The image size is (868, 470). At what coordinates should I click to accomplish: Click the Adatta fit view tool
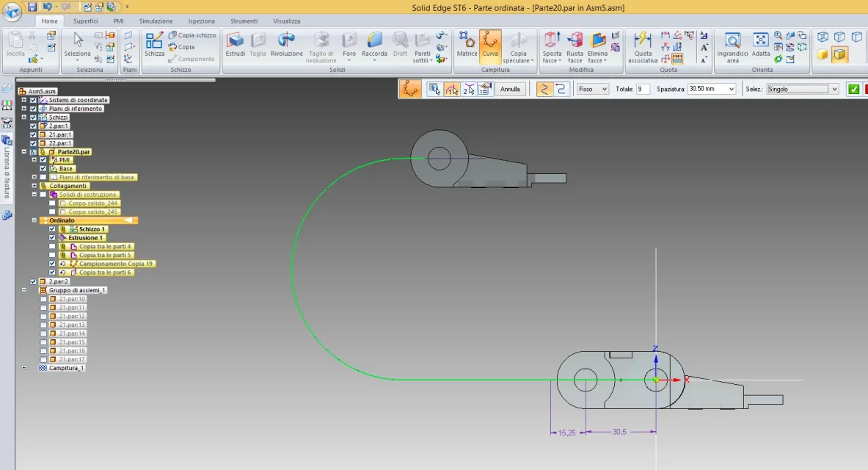761,44
